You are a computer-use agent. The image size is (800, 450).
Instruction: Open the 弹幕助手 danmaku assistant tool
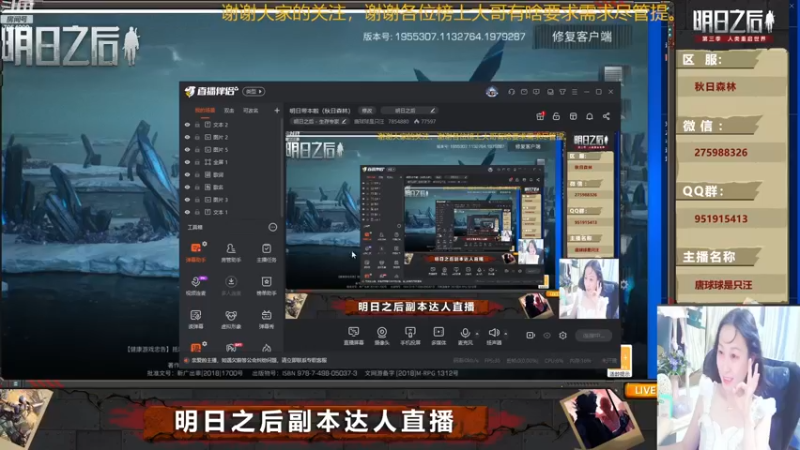196,252
